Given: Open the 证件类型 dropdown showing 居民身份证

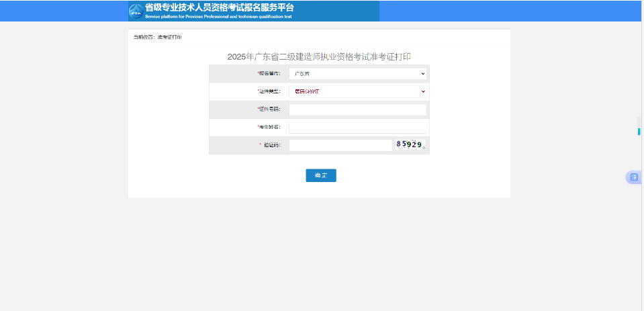Looking at the screenshot, I should point(358,91).
